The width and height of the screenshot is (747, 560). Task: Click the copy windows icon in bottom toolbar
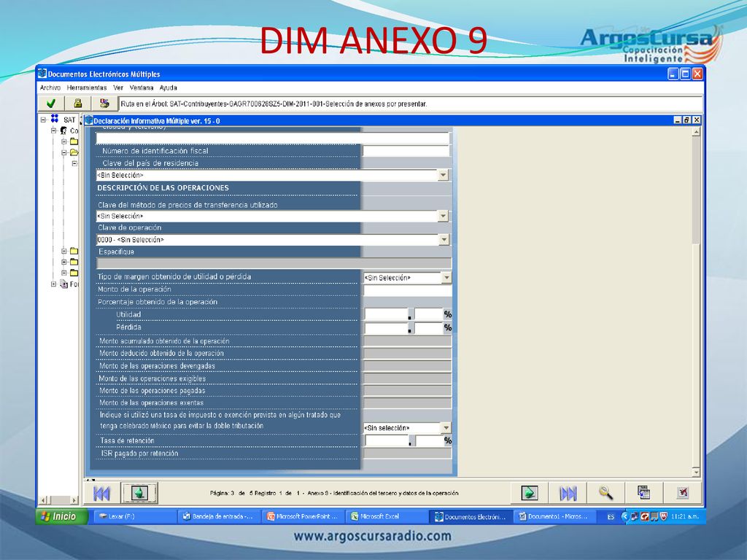(x=644, y=493)
